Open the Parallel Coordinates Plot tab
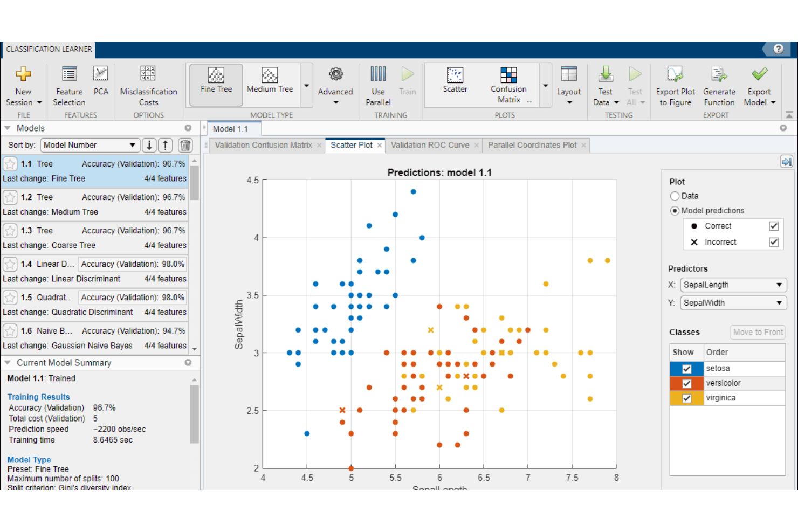This screenshot has height=532, width=798. (x=531, y=144)
